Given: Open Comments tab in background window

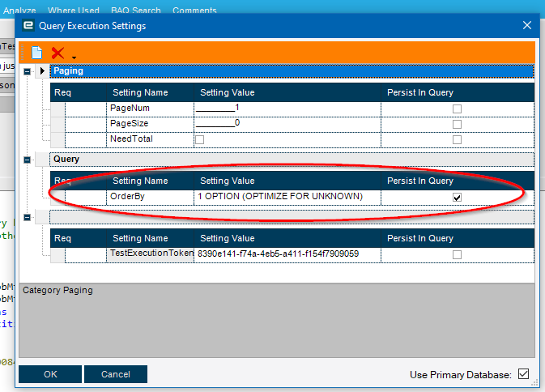Looking at the screenshot, I should coord(194,10).
